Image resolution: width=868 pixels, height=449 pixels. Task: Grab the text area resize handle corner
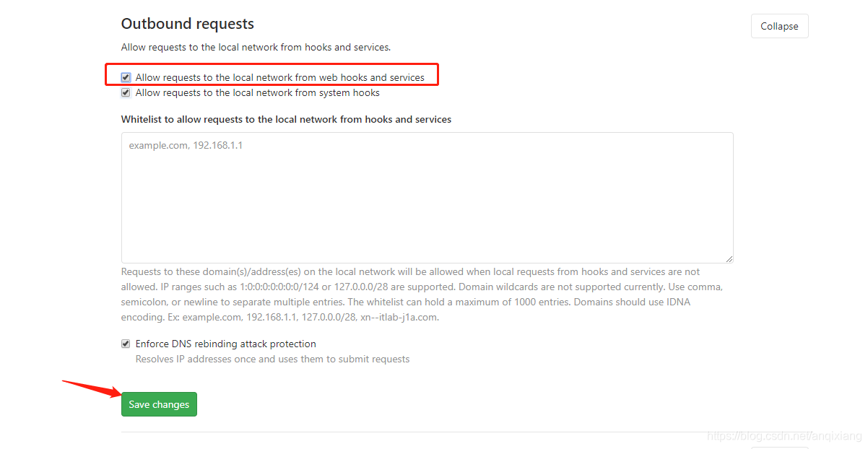(x=729, y=259)
